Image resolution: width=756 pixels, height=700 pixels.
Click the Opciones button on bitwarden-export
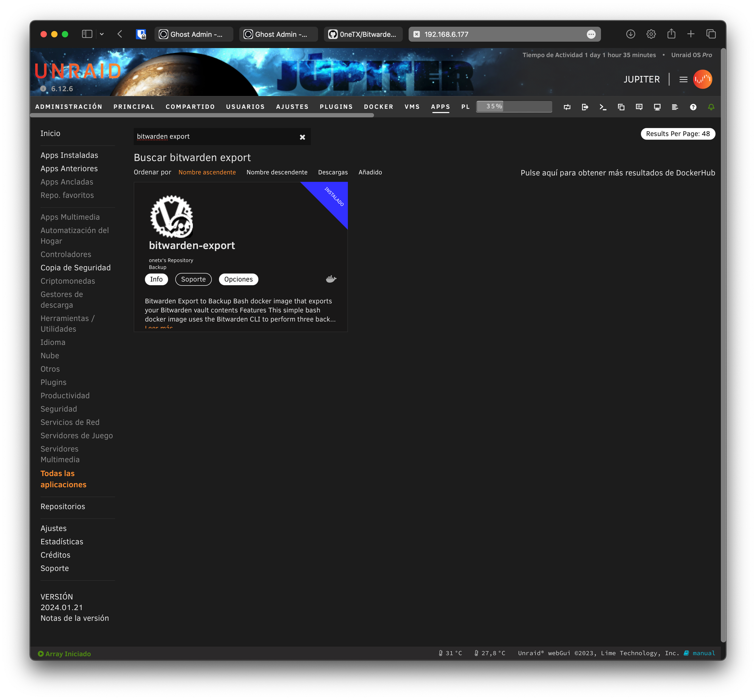(x=238, y=279)
